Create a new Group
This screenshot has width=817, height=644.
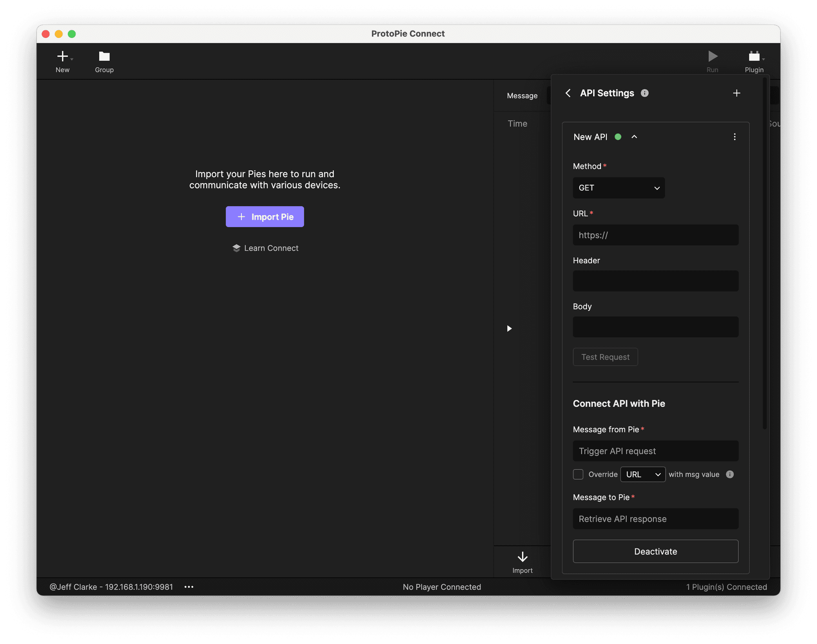[104, 61]
